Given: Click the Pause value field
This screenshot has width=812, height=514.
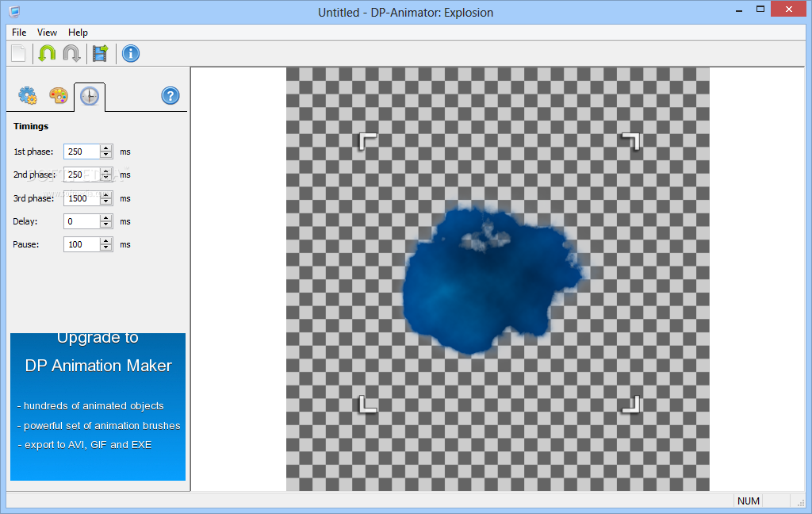Looking at the screenshot, I should tap(82, 244).
